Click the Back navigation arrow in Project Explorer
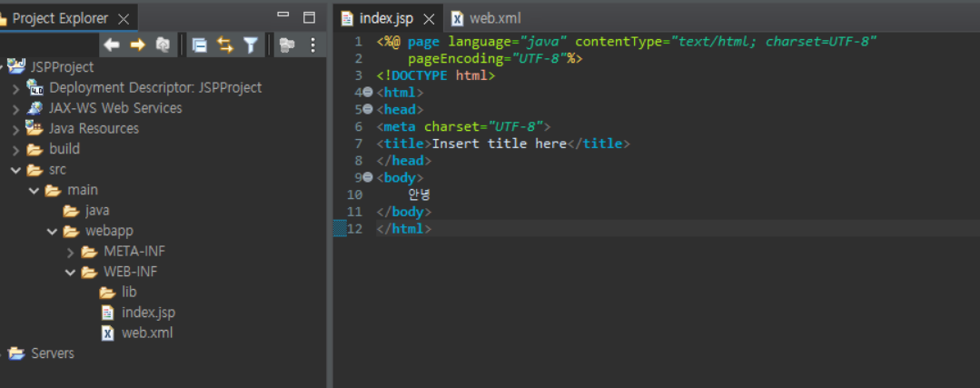This screenshot has height=388, width=980. click(x=112, y=45)
